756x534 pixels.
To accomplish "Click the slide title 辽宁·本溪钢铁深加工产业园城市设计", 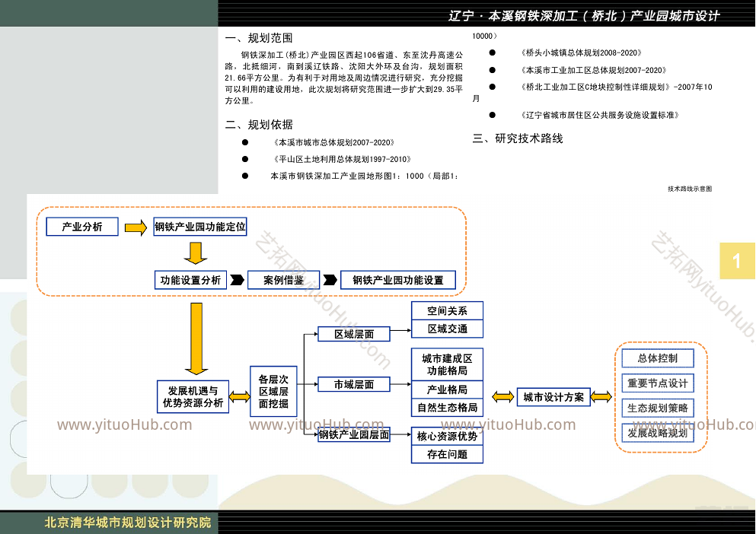I will click(x=584, y=15).
